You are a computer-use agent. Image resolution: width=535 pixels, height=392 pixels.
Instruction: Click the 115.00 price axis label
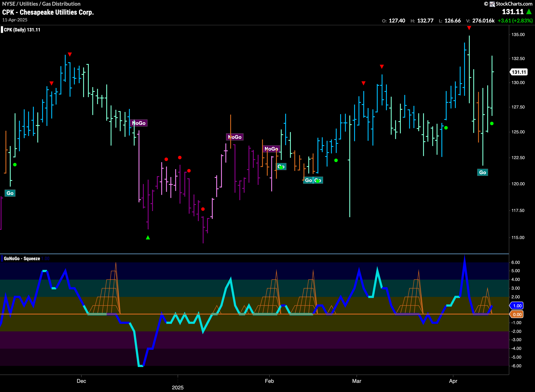click(518, 237)
